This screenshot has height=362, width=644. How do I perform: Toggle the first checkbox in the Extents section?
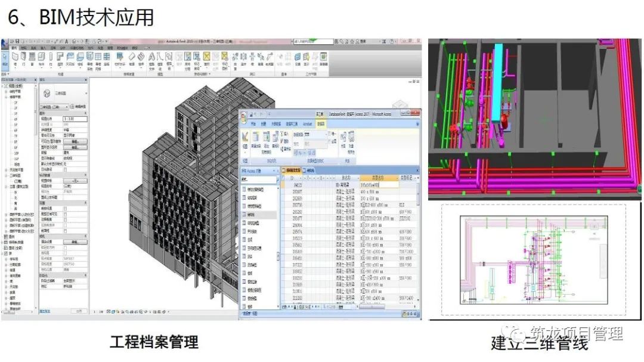pyautogui.click(x=65, y=208)
